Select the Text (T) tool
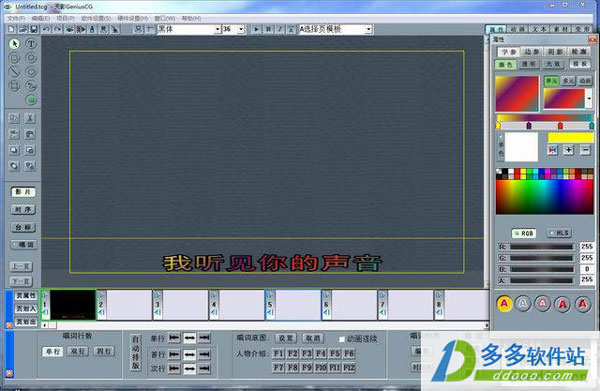 coord(31,44)
